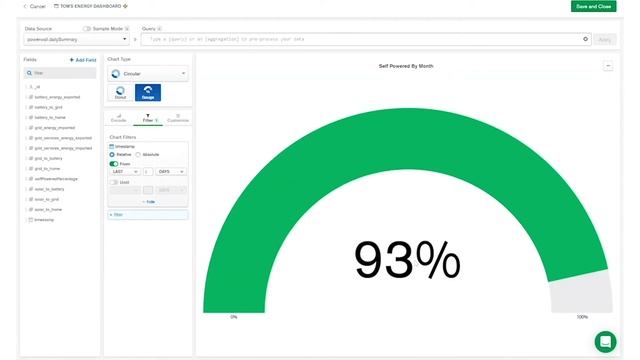The width and height of the screenshot is (640, 360).
Task: Click the dashboard icon beside TOM'S ENERGY DASHBOARD
Action: (56, 6)
